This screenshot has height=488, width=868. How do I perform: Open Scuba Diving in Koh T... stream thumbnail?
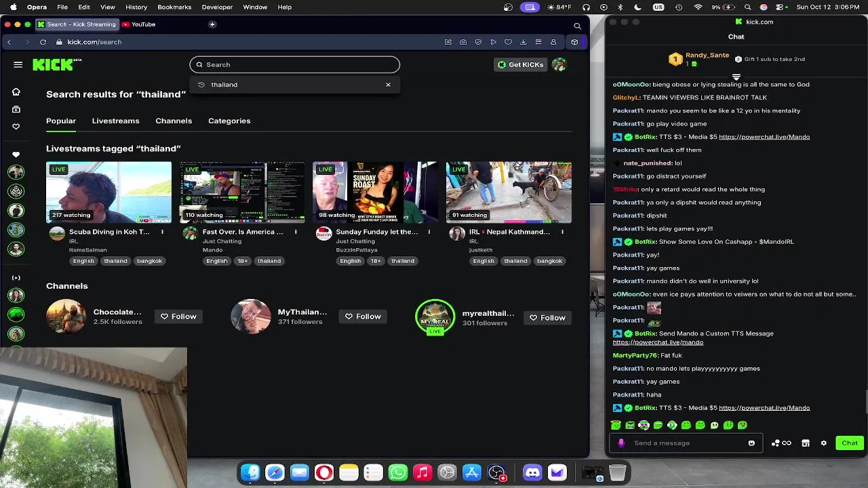108,192
